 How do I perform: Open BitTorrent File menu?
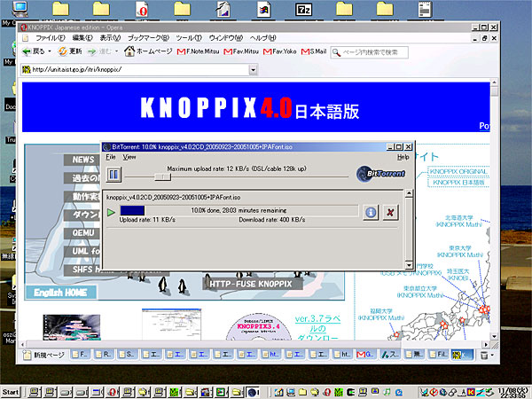click(x=111, y=156)
